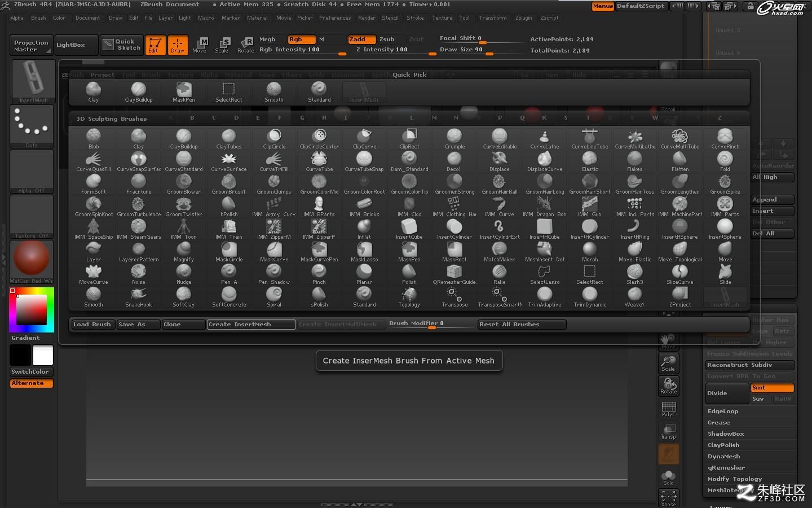This screenshot has height=508, width=812.
Task: Click the Create InsertMesh button
Action: (251, 325)
